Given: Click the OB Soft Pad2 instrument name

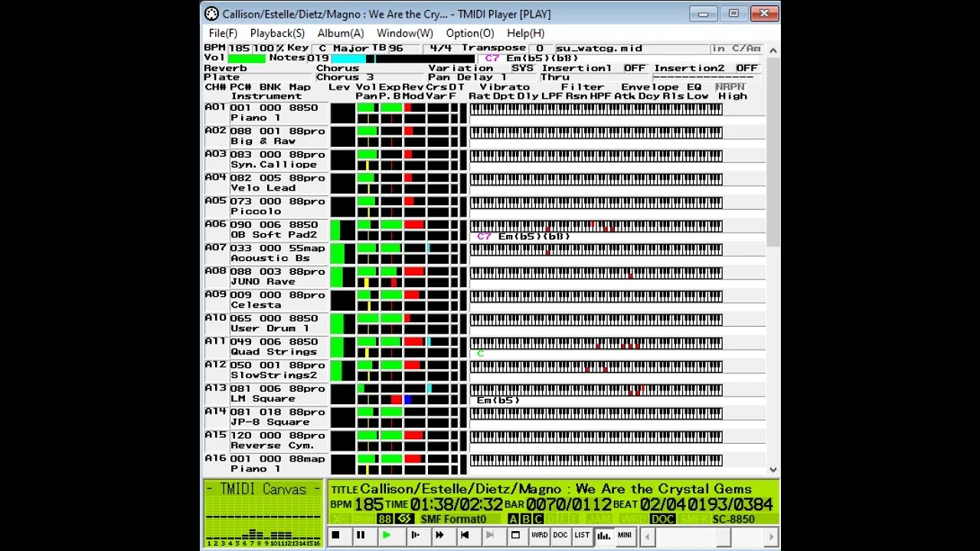Looking at the screenshot, I should tap(273, 234).
